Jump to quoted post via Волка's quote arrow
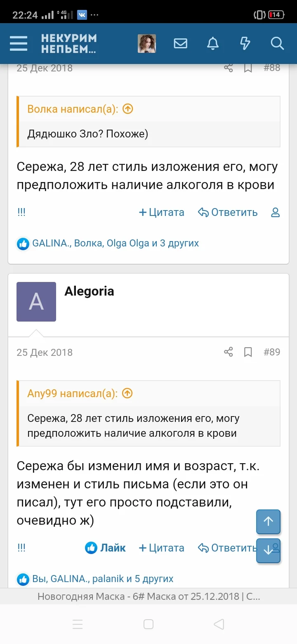The image size is (297, 644). (x=127, y=109)
